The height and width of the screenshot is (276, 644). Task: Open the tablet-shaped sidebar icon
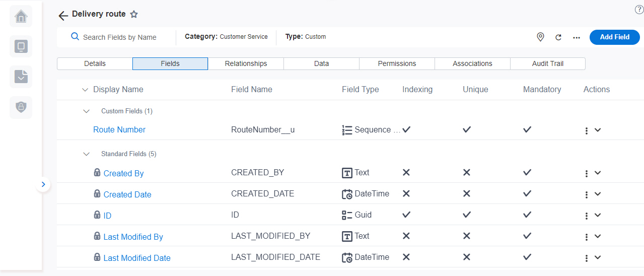(x=21, y=47)
